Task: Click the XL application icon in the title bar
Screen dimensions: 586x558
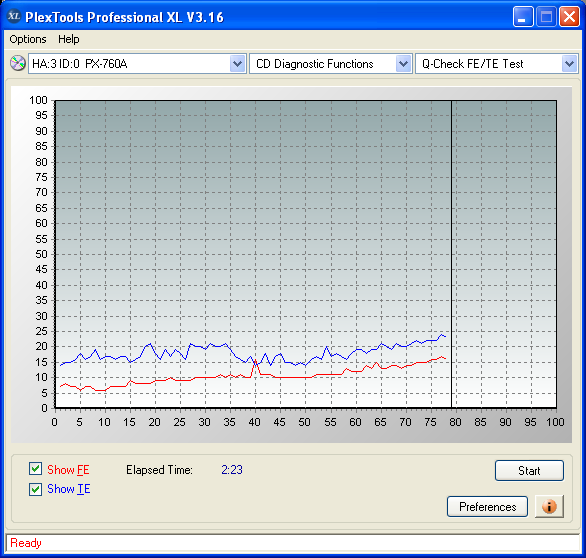Action: point(14,16)
